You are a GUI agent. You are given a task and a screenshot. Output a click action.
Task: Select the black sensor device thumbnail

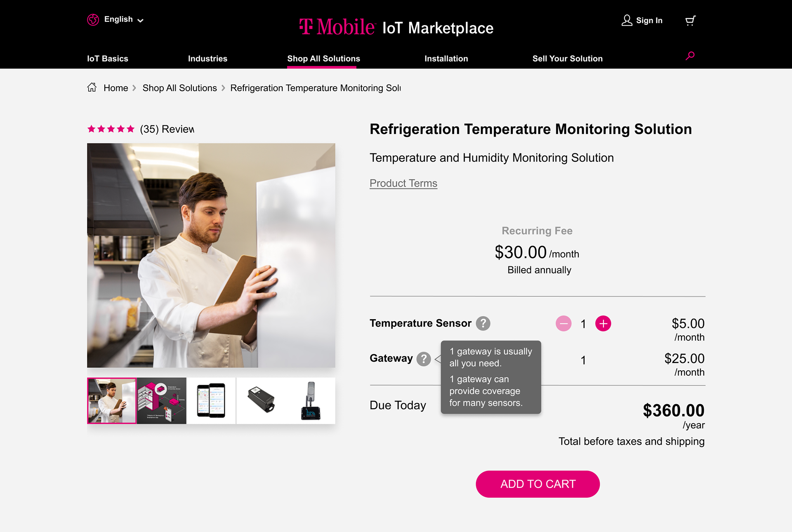[x=261, y=401]
